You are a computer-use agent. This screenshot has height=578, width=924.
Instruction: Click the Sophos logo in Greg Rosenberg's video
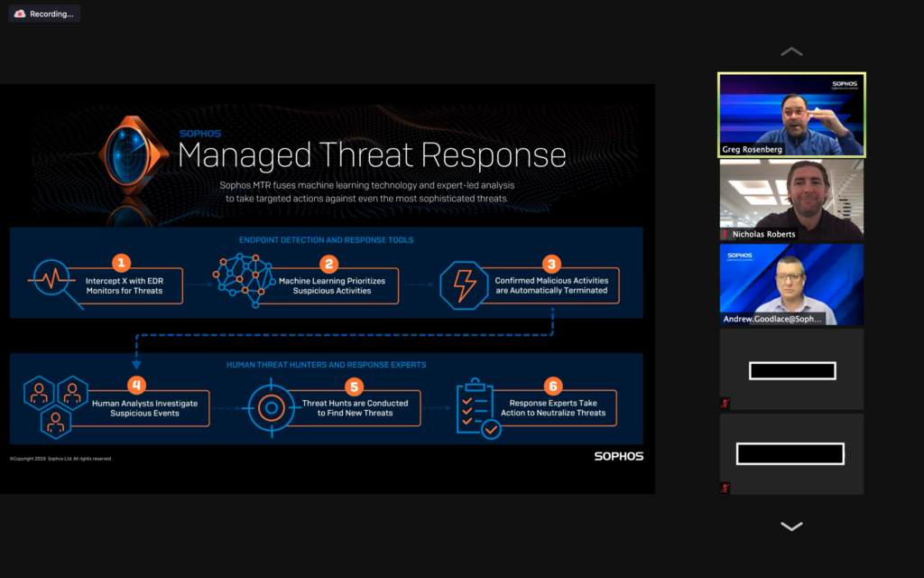[845, 84]
